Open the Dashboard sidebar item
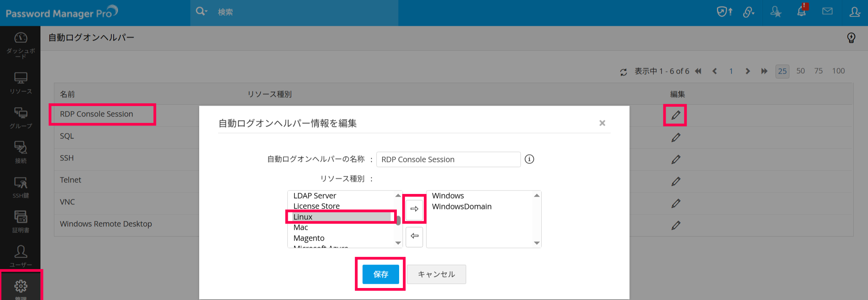This screenshot has height=300, width=868. (20, 44)
